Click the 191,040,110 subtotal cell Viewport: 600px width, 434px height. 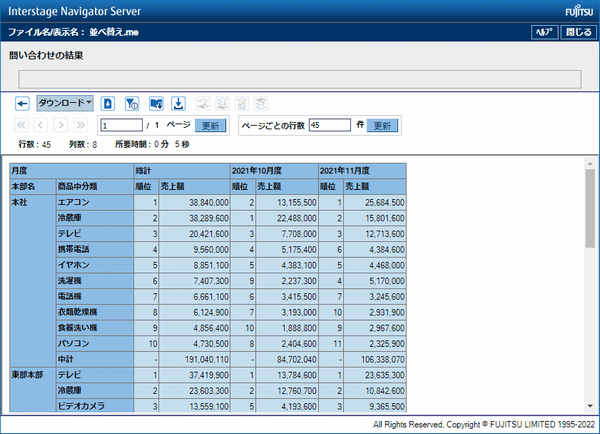click(x=194, y=359)
